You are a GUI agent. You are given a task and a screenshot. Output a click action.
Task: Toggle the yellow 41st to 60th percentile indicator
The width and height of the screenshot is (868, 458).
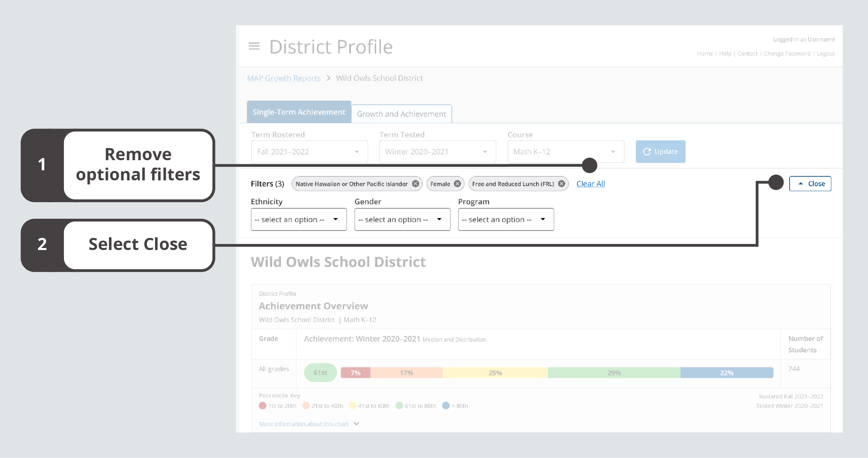point(353,406)
